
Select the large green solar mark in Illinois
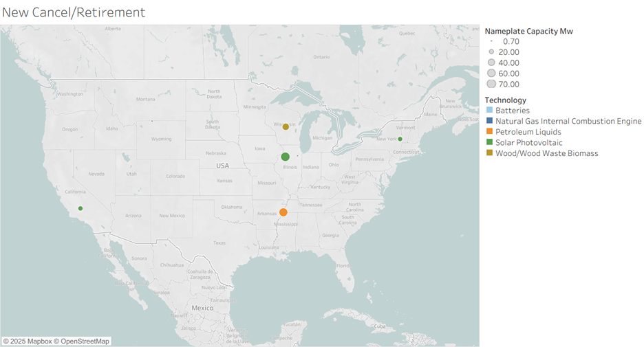point(286,157)
